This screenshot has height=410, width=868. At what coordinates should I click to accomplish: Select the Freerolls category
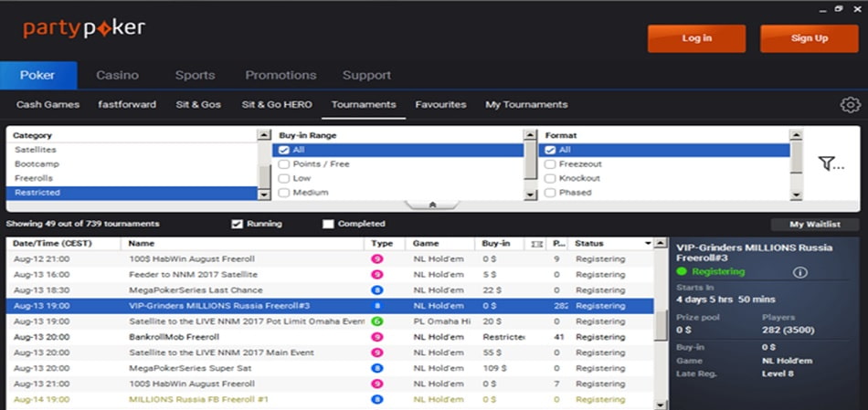point(132,178)
